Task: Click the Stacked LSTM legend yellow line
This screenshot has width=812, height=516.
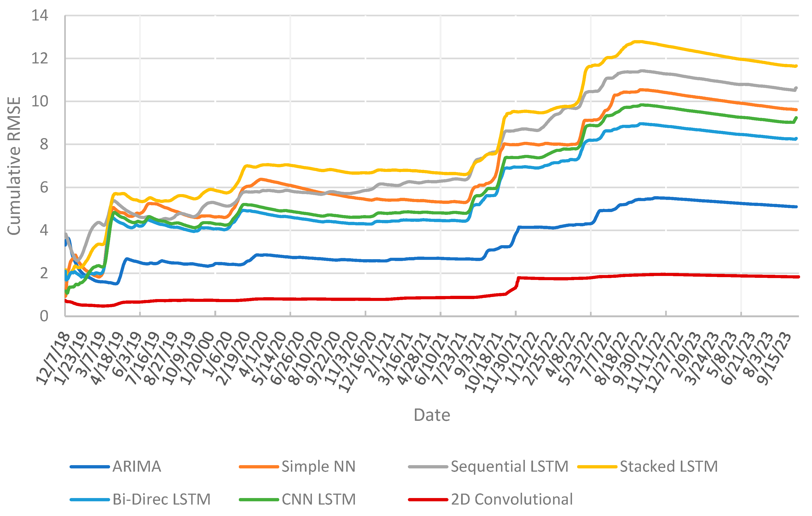Action: [597, 467]
